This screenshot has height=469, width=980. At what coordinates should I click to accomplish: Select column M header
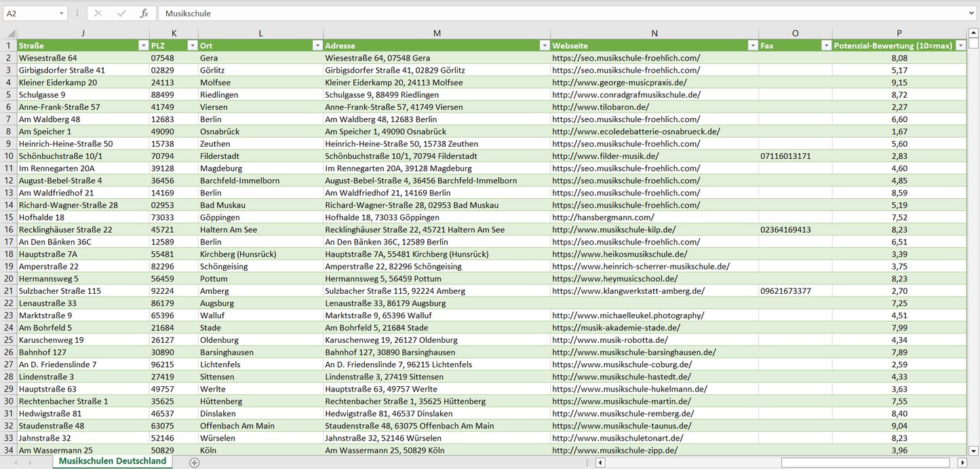click(x=437, y=33)
